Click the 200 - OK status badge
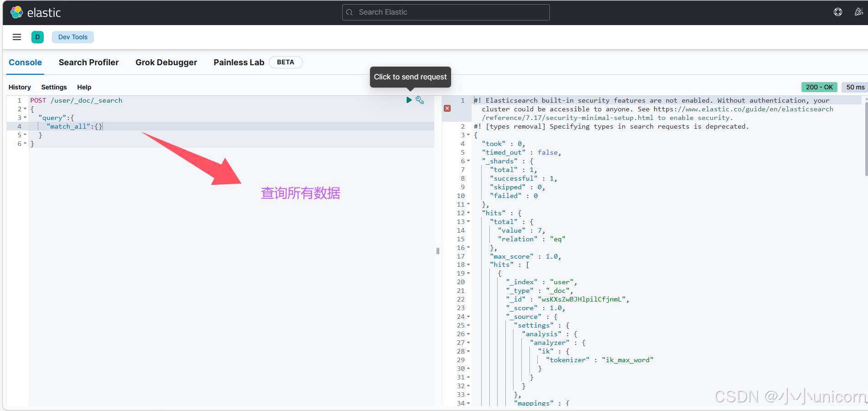The height and width of the screenshot is (411, 868). click(x=819, y=87)
